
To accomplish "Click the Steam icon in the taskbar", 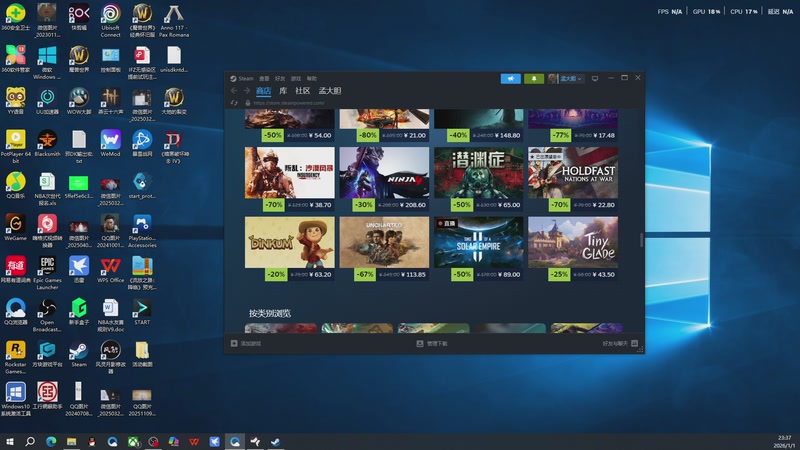I will (x=276, y=441).
